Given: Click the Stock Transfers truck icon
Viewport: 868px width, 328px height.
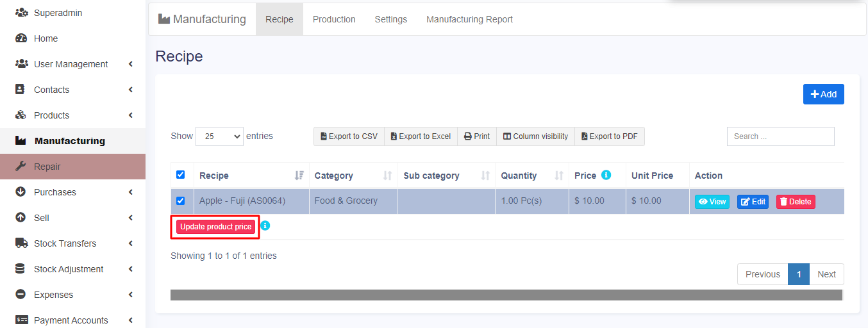Looking at the screenshot, I should coord(21,243).
